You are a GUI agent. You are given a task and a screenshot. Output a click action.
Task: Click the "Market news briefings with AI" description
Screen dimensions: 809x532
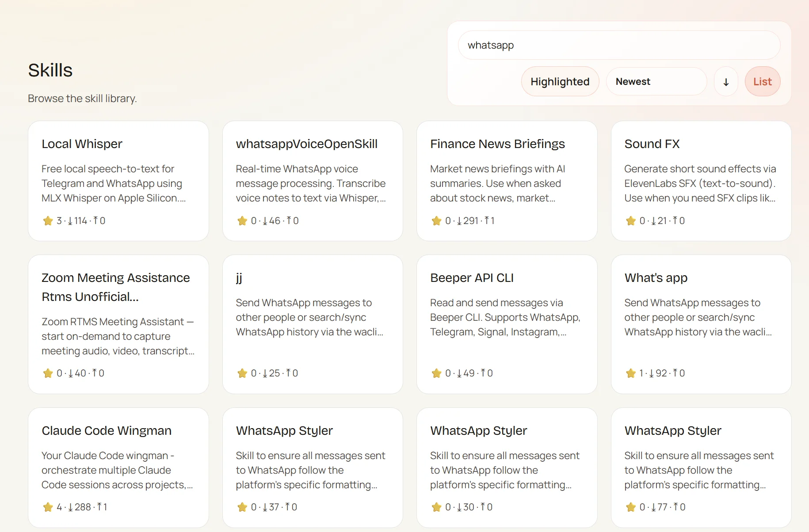tap(498, 183)
